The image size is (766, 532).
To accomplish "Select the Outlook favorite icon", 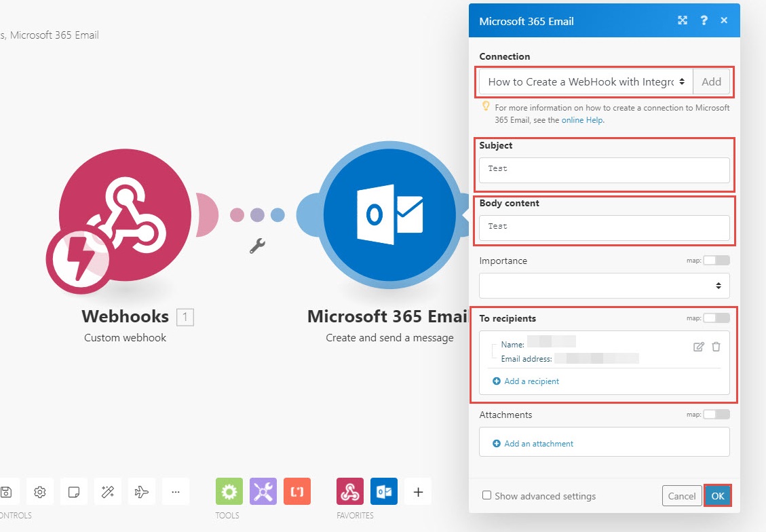I will point(384,491).
